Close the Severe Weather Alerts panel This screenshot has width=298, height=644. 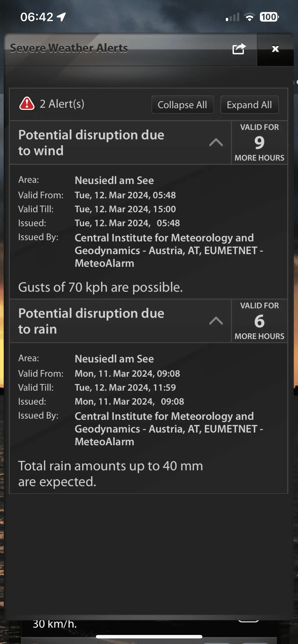(x=275, y=49)
